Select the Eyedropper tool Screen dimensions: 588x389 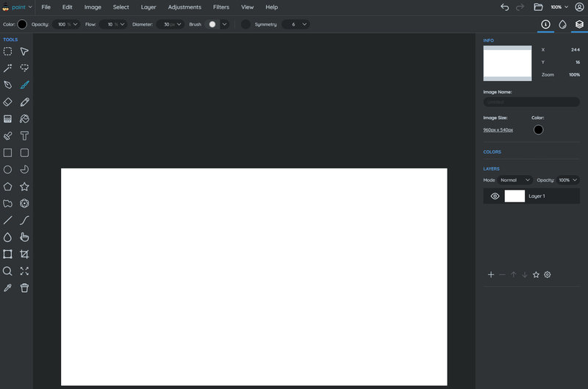coord(7,288)
